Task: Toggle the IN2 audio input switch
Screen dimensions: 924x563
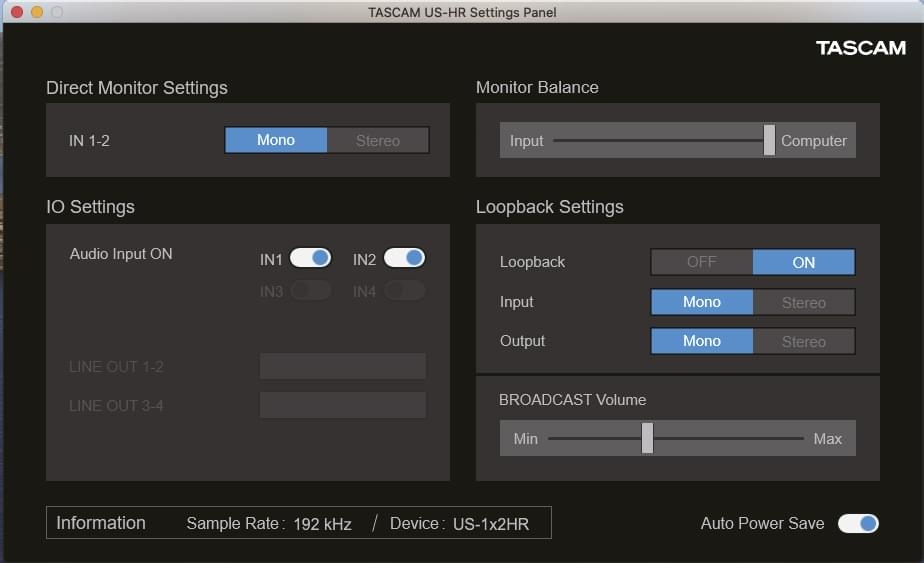Action: [x=404, y=259]
